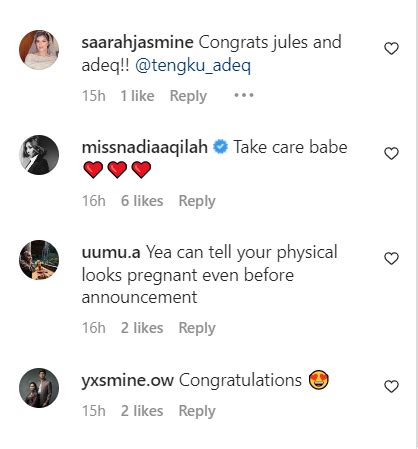
Task: View the 6 likes on missnadiaaqilah's comment
Action: (x=142, y=201)
